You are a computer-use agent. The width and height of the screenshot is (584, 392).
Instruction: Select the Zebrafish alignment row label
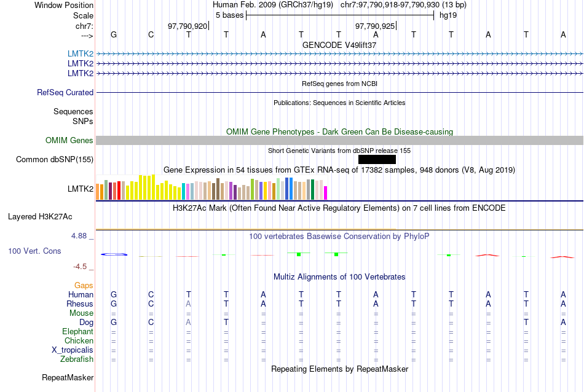click(x=77, y=359)
